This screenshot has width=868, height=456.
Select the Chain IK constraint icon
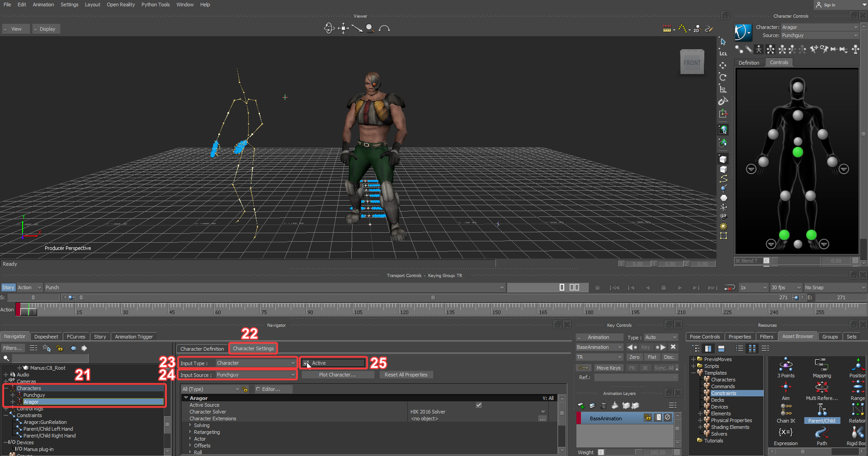click(786, 410)
